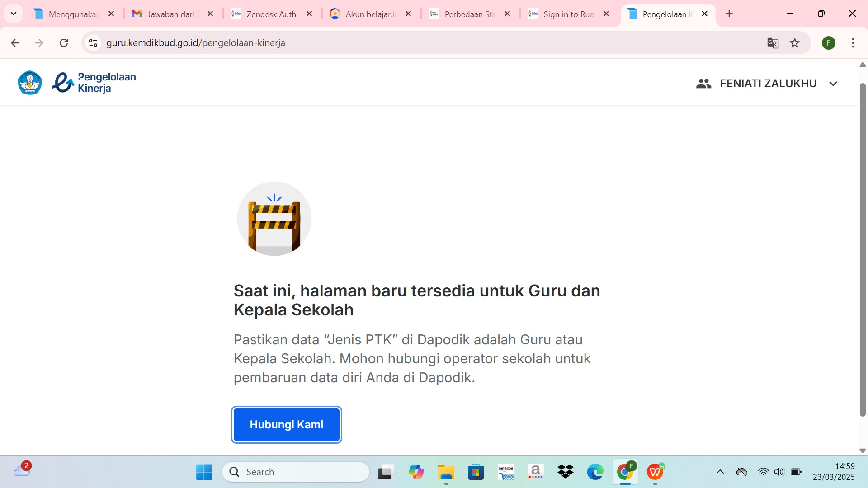
Task: Open the tab search dropdown arrow
Action: tap(14, 14)
